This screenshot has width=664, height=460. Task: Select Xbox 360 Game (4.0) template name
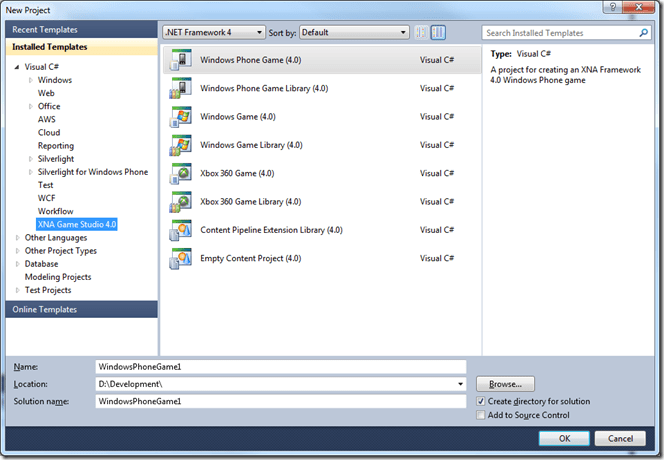[237, 173]
